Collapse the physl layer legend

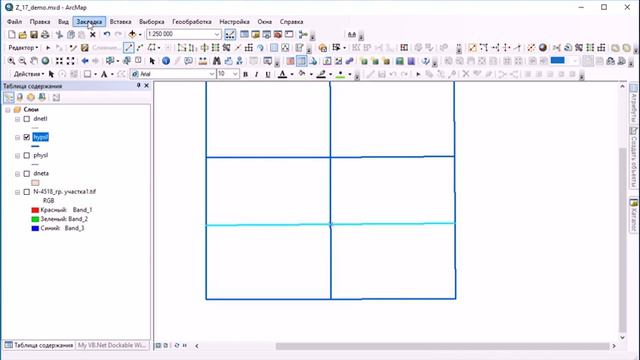tap(18, 156)
